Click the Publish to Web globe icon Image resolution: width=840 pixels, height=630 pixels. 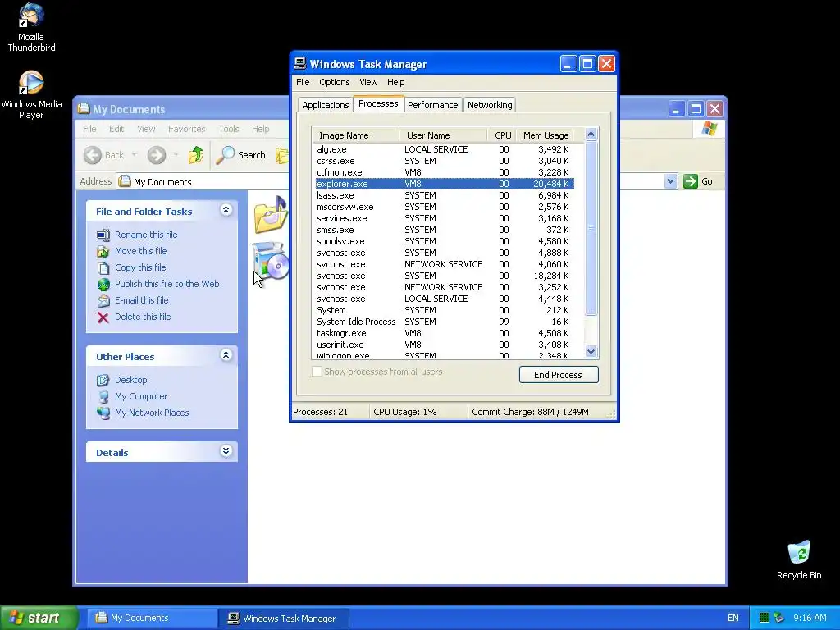click(x=103, y=285)
